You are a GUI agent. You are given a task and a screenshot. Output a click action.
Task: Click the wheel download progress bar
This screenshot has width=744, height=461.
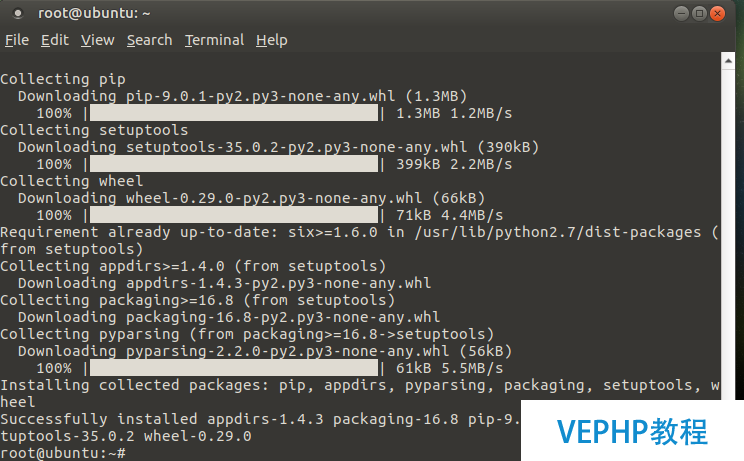pyautogui.click(x=234, y=215)
